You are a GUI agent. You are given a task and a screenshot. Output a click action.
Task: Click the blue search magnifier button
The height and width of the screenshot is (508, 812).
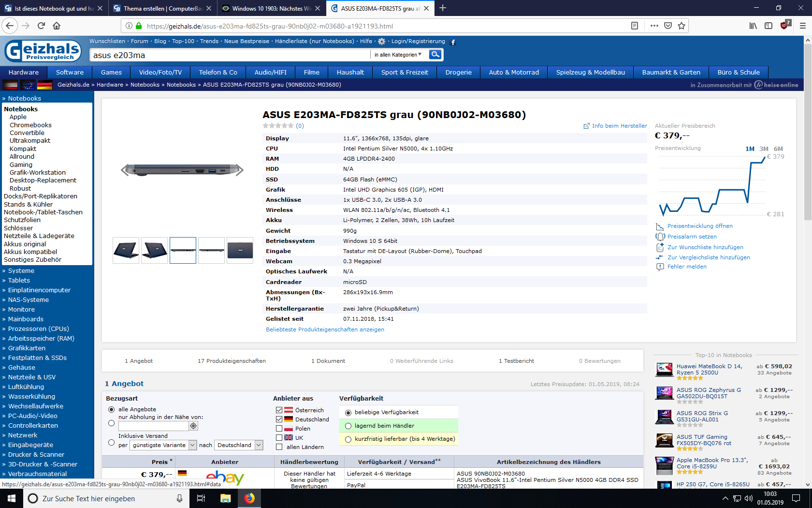(x=435, y=55)
